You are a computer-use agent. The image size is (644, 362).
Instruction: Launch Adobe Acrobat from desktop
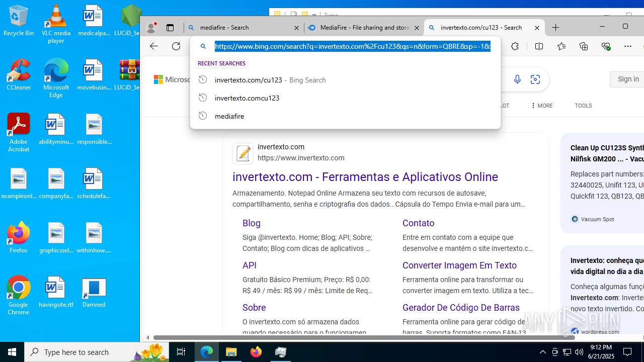tap(19, 133)
